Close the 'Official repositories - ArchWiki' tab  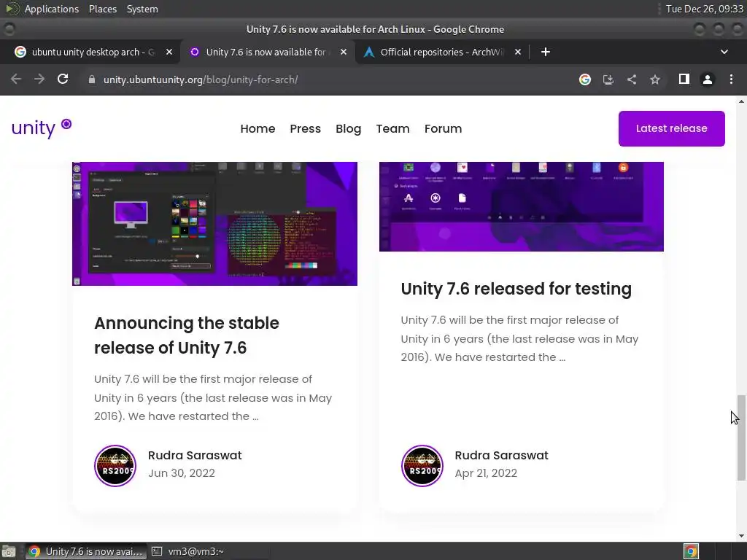point(518,52)
